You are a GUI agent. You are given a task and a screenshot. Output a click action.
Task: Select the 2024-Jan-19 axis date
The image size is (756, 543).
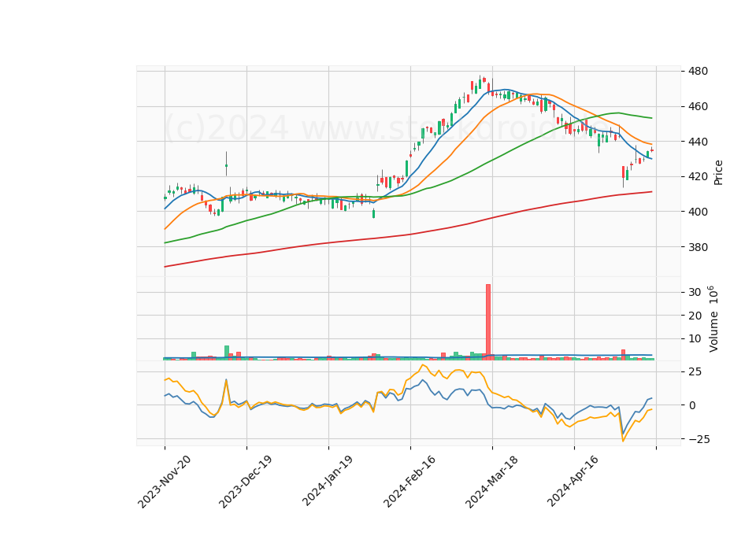click(x=328, y=482)
